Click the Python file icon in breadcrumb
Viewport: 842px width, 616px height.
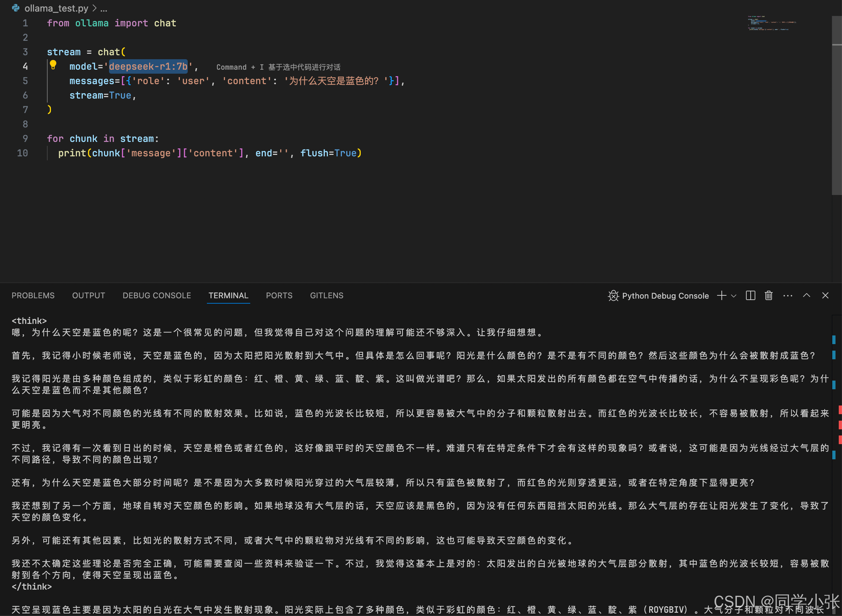[x=16, y=8]
